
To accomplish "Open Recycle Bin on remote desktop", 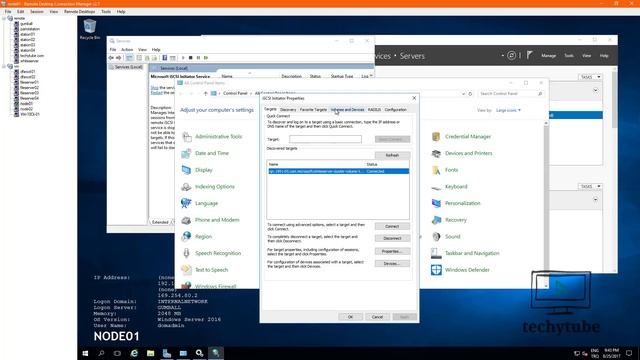I will [90, 29].
